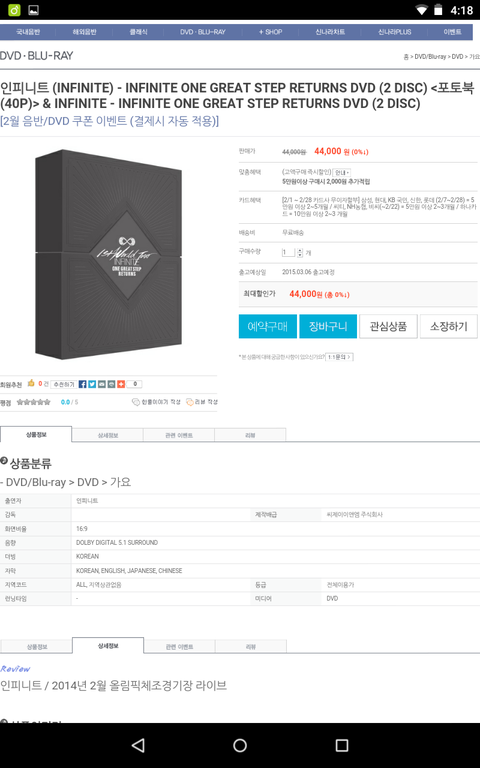Expand the 안내 dropdown under 맞춤혜택
This screenshot has width=480, height=768.
(x=341, y=172)
